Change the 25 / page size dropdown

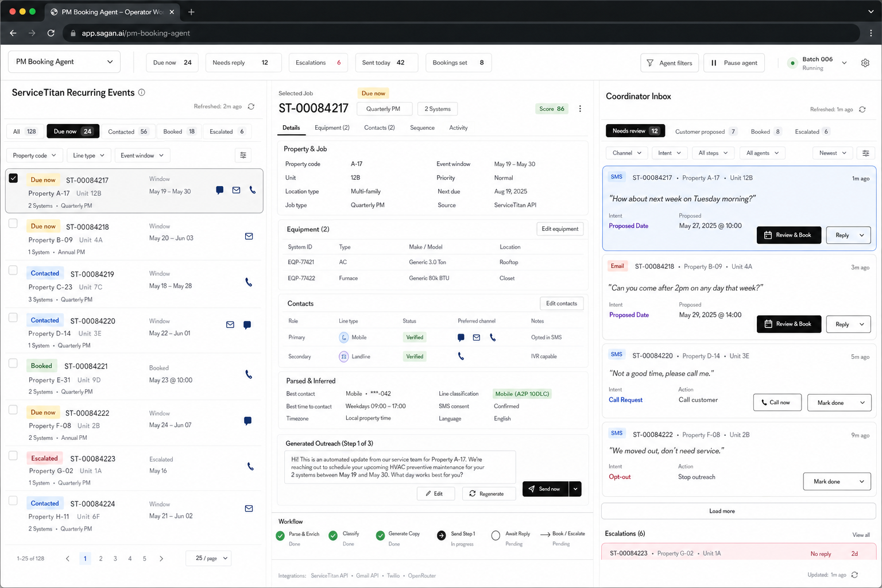(208, 558)
